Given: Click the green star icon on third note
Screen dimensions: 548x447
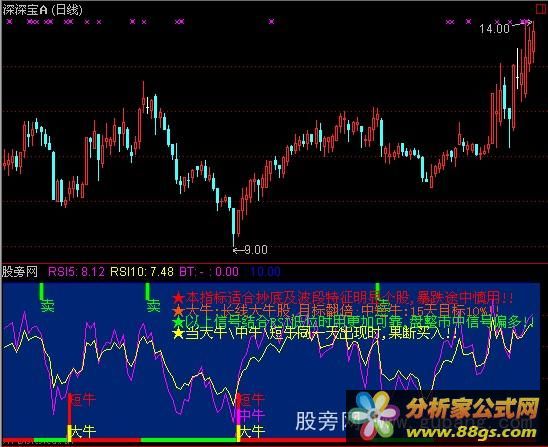Looking at the screenshot, I should [x=178, y=322].
